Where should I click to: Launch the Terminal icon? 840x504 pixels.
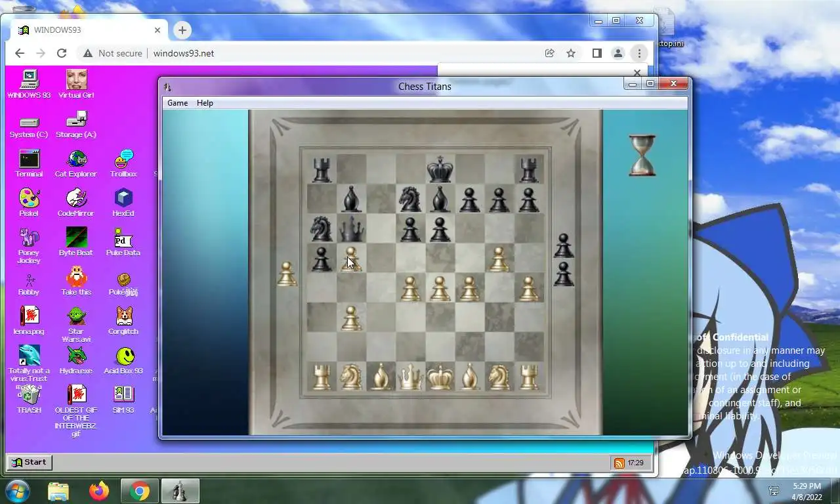(29, 163)
